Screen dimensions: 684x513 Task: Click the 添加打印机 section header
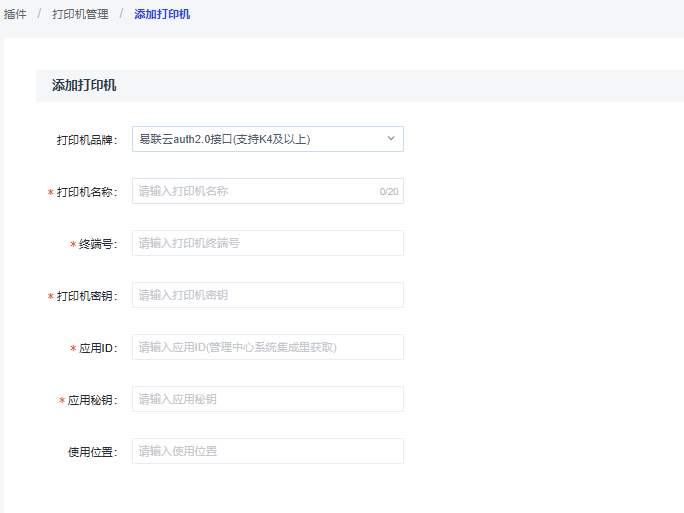(x=84, y=86)
